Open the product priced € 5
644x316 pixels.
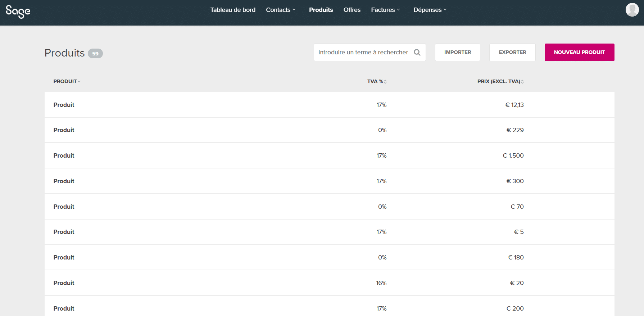click(329, 232)
